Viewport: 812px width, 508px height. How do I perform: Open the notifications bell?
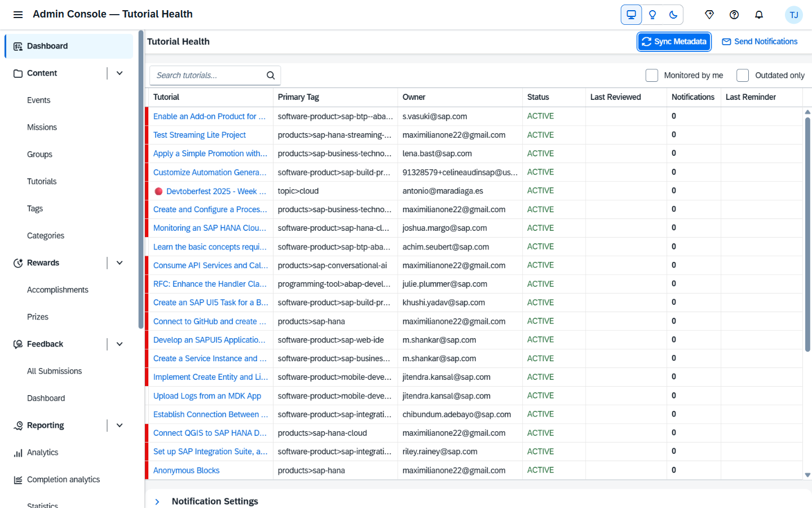point(759,15)
